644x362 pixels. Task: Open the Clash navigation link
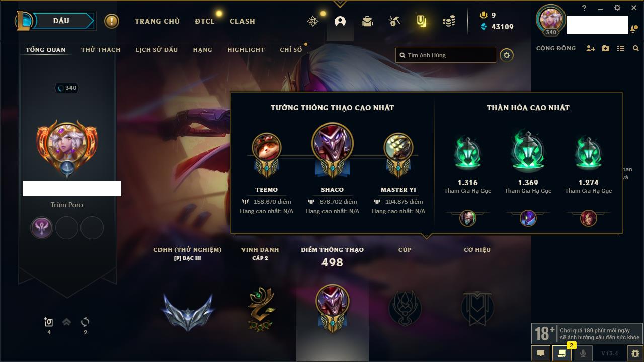[x=243, y=21]
